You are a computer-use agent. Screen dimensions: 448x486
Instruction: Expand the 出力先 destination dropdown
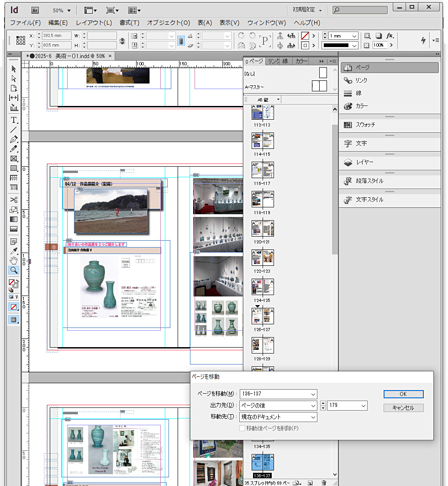pyautogui.click(x=313, y=406)
